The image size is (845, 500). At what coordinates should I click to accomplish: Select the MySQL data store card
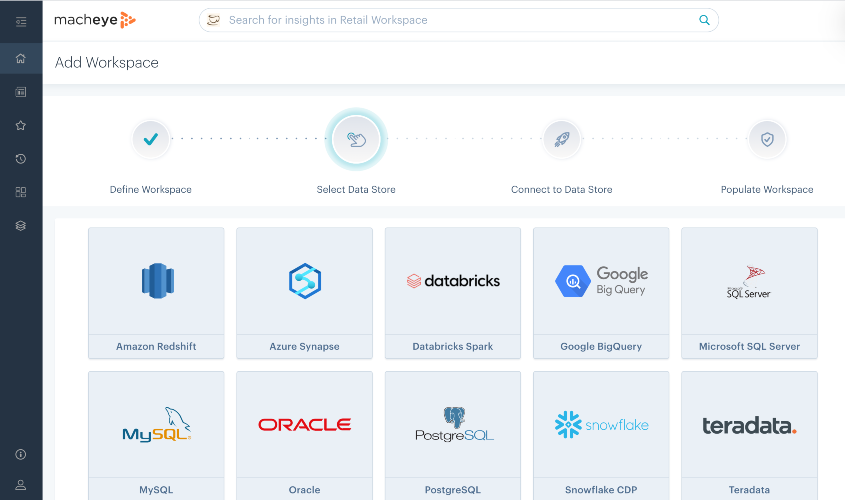pos(156,435)
